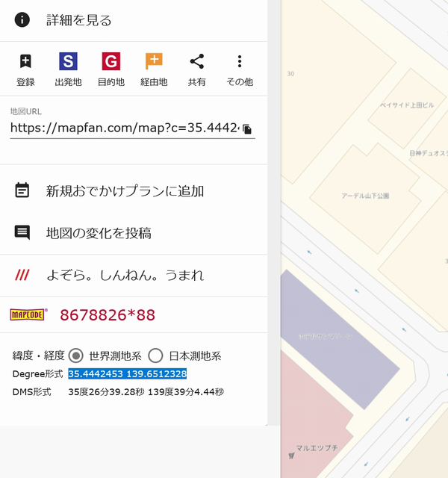
Task: Open the その他 more options menu
Action: pos(240,62)
